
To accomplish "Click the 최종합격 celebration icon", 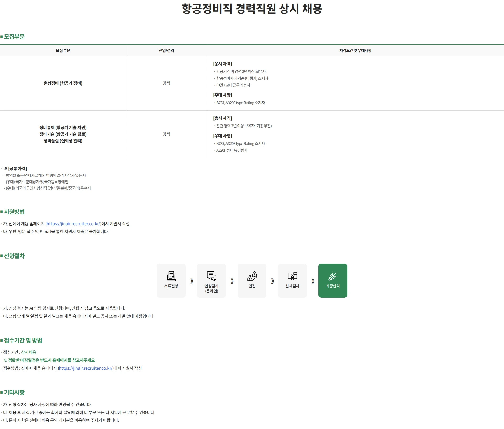I will click(x=333, y=276).
